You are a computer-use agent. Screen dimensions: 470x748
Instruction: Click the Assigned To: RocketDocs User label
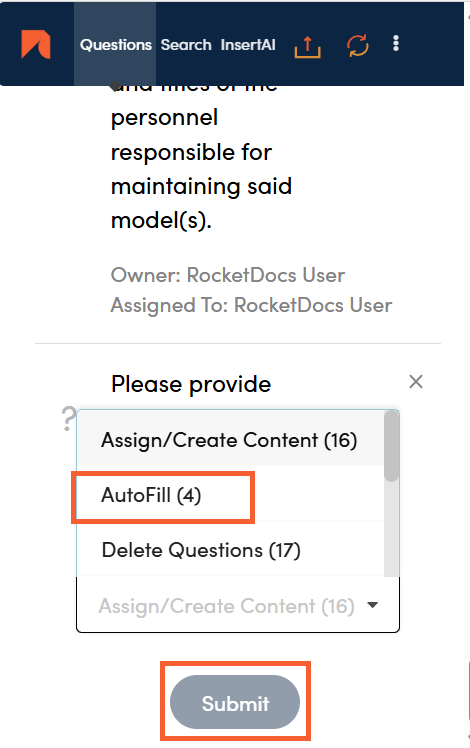(x=251, y=305)
